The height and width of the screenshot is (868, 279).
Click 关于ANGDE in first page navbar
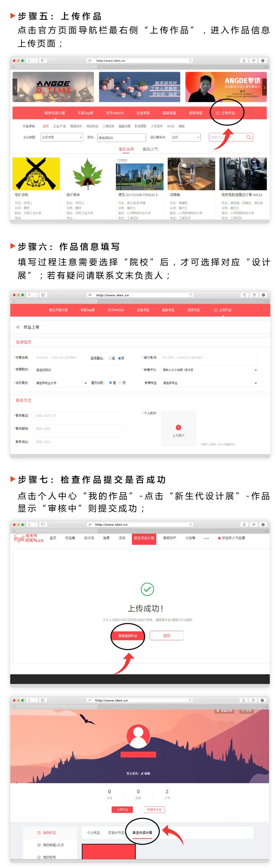click(x=115, y=113)
